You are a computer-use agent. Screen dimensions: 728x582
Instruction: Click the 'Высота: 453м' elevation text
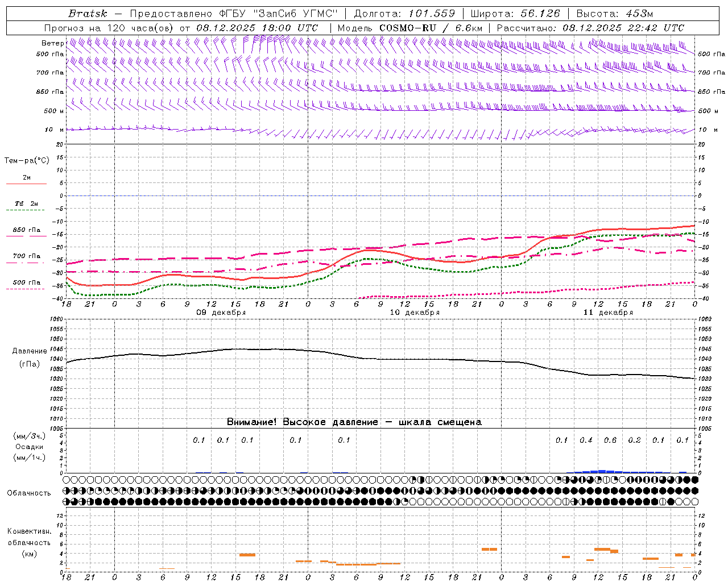coord(615,14)
